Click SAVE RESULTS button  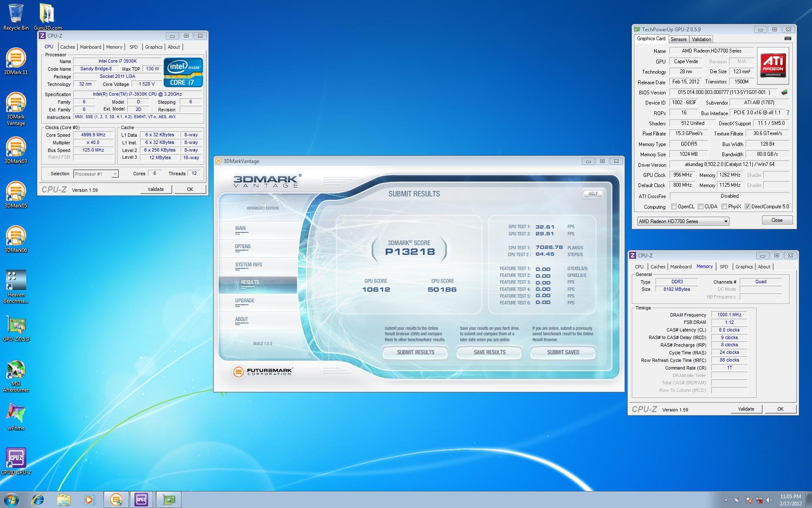pyautogui.click(x=489, y=352)
